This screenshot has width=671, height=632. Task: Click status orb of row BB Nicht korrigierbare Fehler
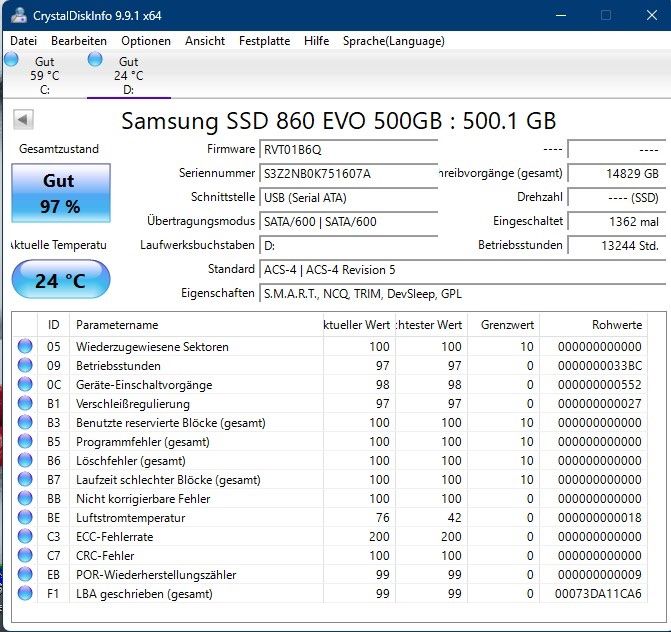[x=25, y=498]
